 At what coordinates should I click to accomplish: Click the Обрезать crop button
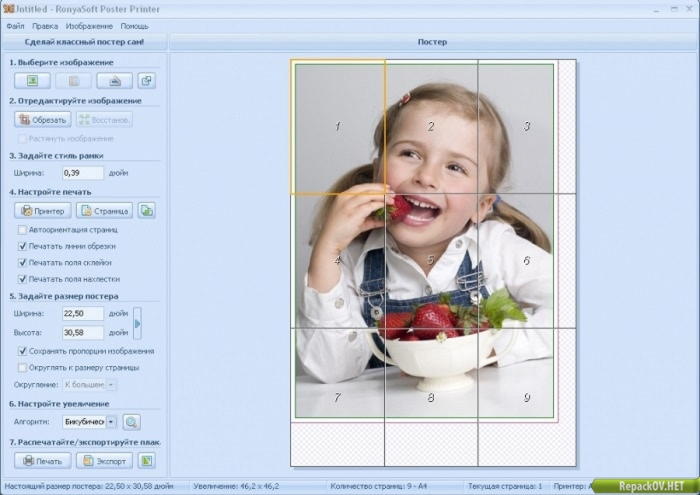coord(43,120)
